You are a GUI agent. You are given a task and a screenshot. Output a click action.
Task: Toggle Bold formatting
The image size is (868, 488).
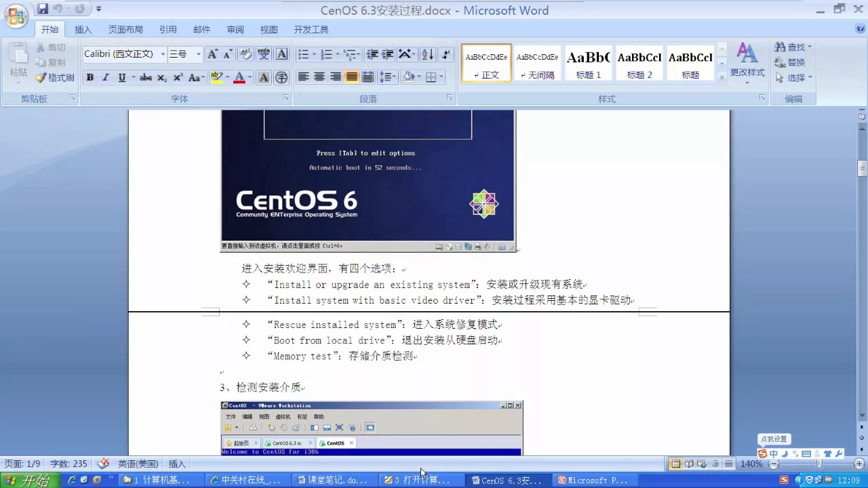point(90,77)
